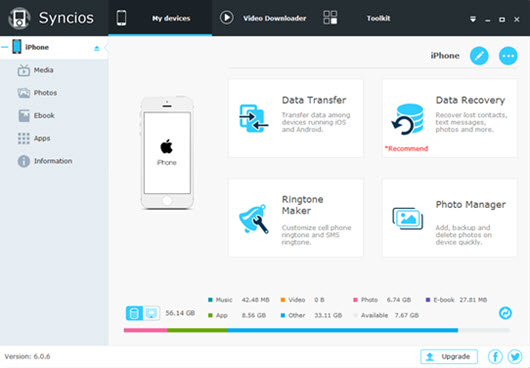
Task: Click the Upgrade button
Action: click(x=449, y=357)
